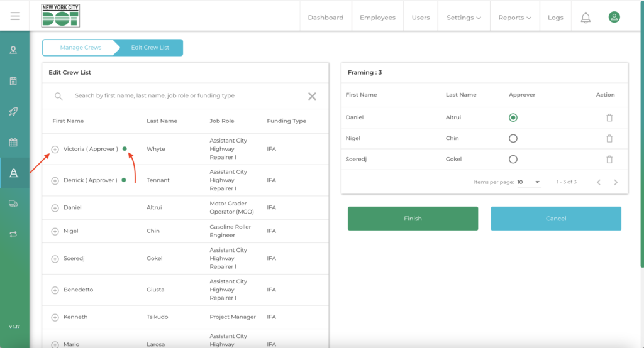
Task: Click the rocket sidebar icon
Action: click(13, 111)
